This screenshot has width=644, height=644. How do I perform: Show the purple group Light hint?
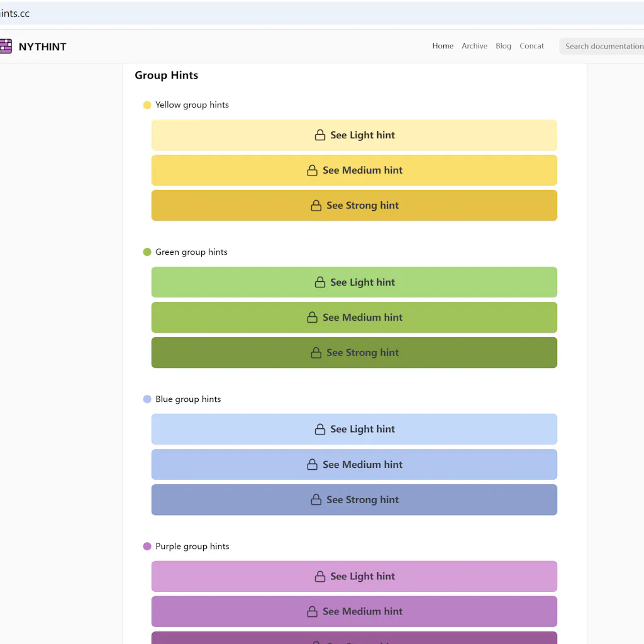(354, 577)
